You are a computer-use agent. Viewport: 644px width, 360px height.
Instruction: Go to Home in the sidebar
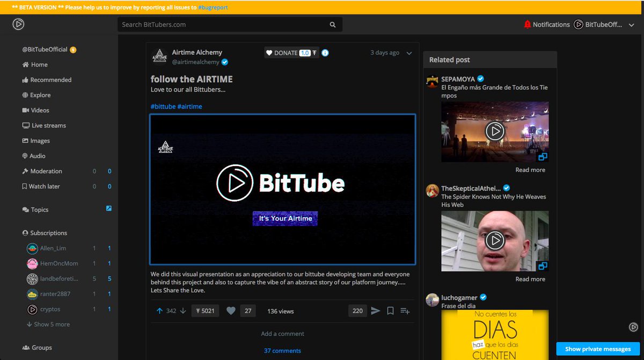[35, 64]
